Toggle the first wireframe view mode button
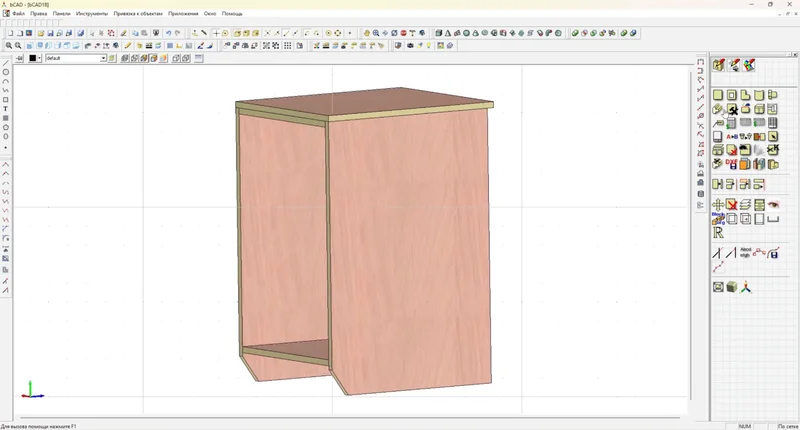Screen dimensions: 800x430 [x=124, y=58]
